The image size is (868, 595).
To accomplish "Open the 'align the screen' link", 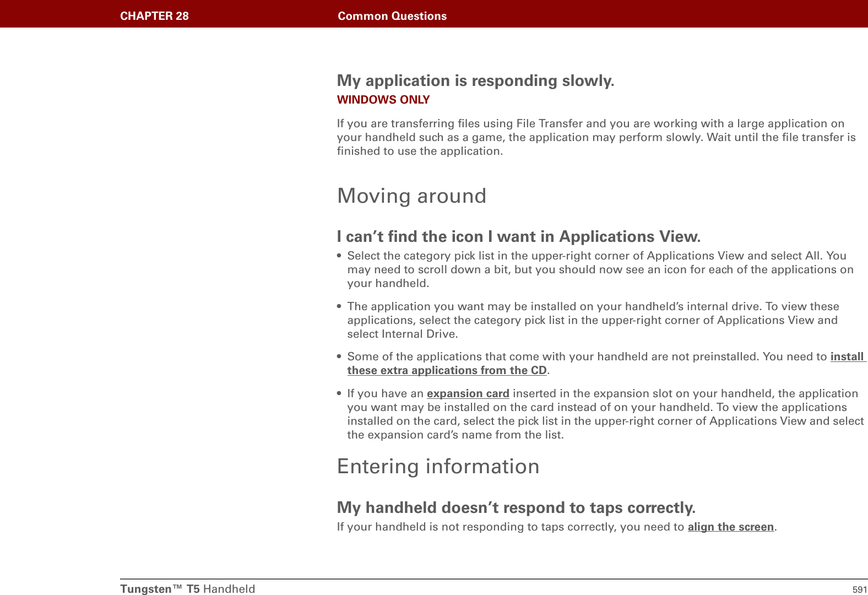I will click(731, 527).
